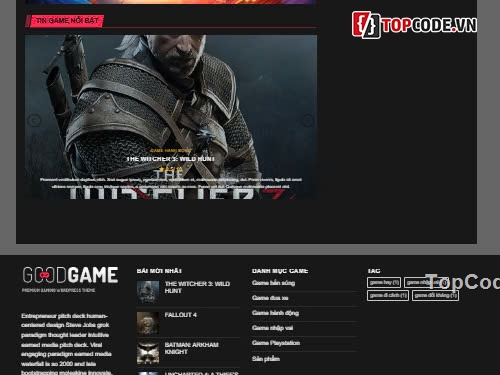Click the 'DANH MỤC GAME' footer heading
500x375 pixels.
[280, 271]
